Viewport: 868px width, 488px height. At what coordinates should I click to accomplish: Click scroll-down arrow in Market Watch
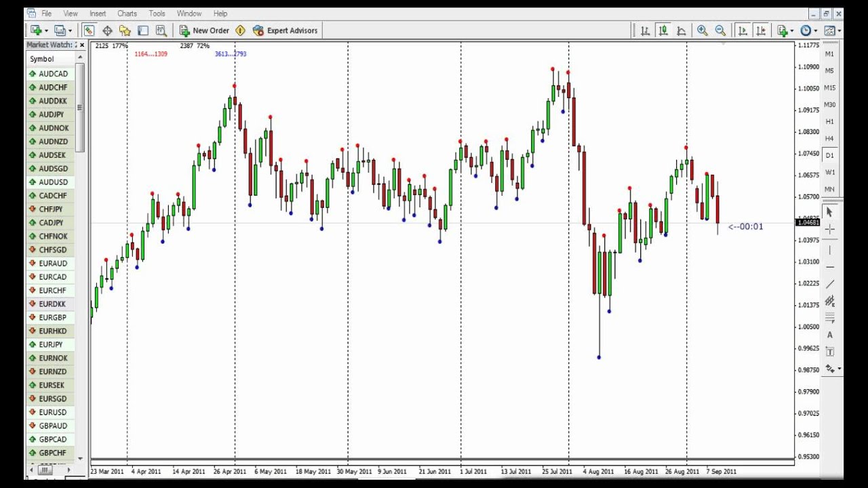coord(80,459)
